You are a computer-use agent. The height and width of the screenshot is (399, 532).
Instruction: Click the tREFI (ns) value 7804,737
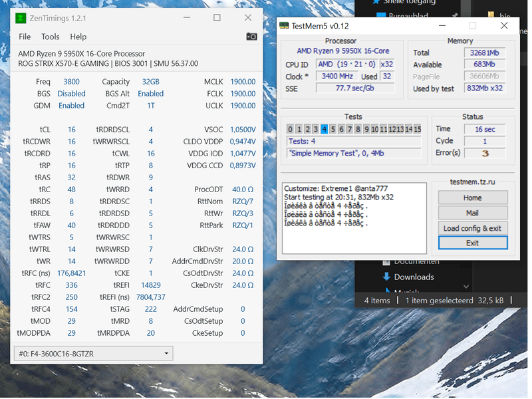tap(151, 297)
